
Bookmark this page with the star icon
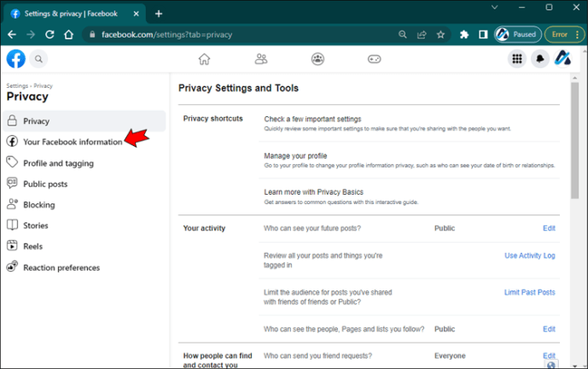(440, 34)
